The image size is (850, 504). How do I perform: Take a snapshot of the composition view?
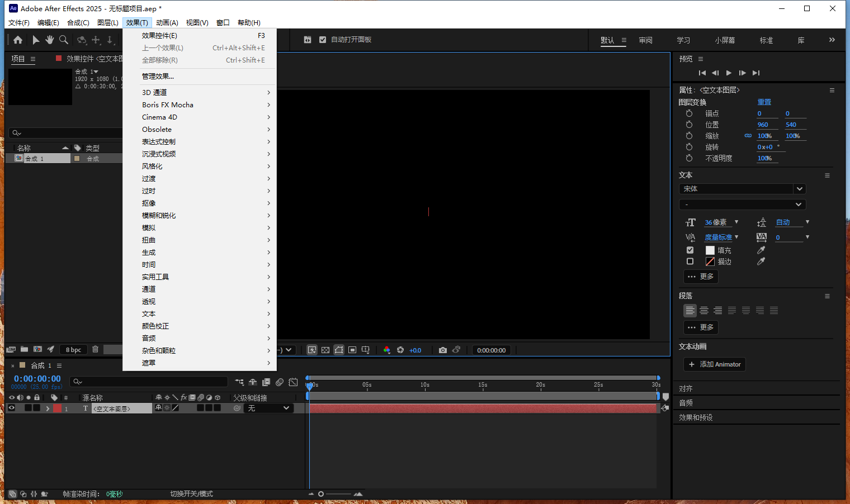(x=443, y=350)
